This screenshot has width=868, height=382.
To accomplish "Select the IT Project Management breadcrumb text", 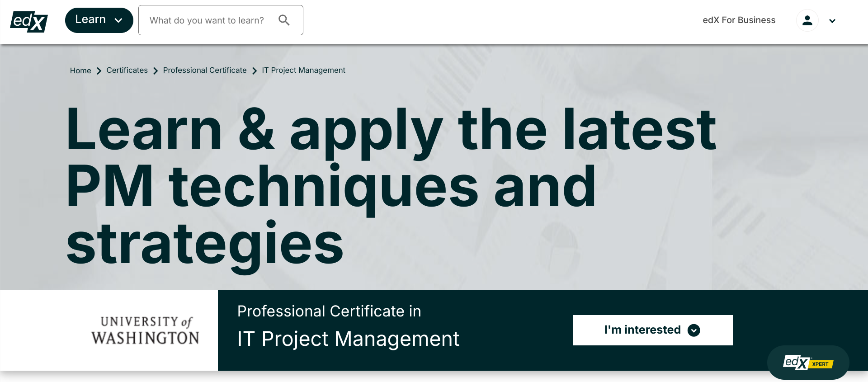I will click(303, 70).
